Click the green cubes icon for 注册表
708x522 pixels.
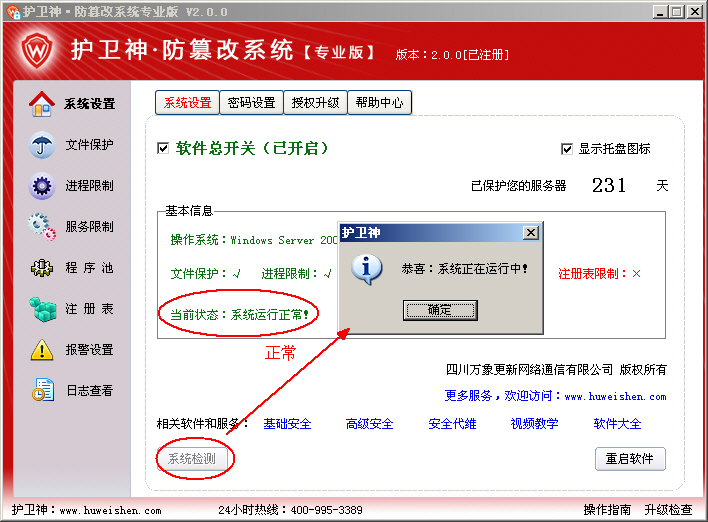pyautogui.click(x=42, y=309)
